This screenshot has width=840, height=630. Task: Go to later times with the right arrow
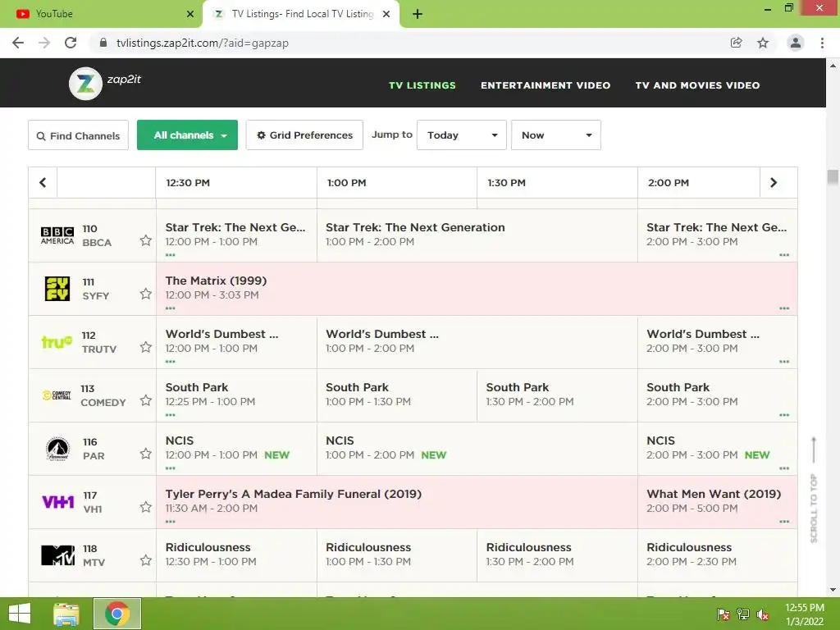[774, 183]
